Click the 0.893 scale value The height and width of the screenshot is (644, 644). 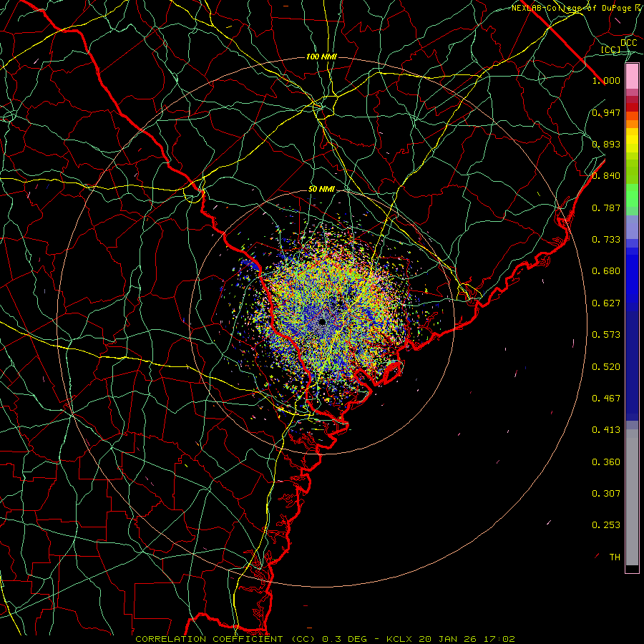606,144
